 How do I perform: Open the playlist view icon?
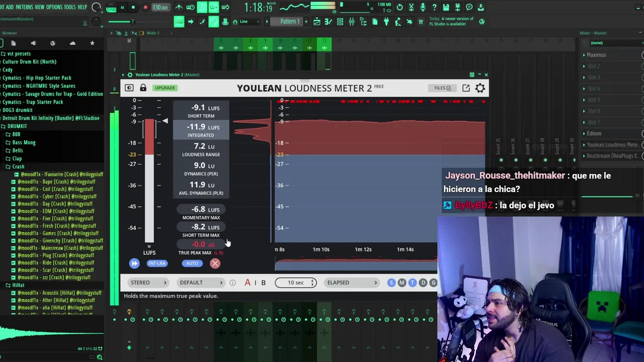(317, 22)
